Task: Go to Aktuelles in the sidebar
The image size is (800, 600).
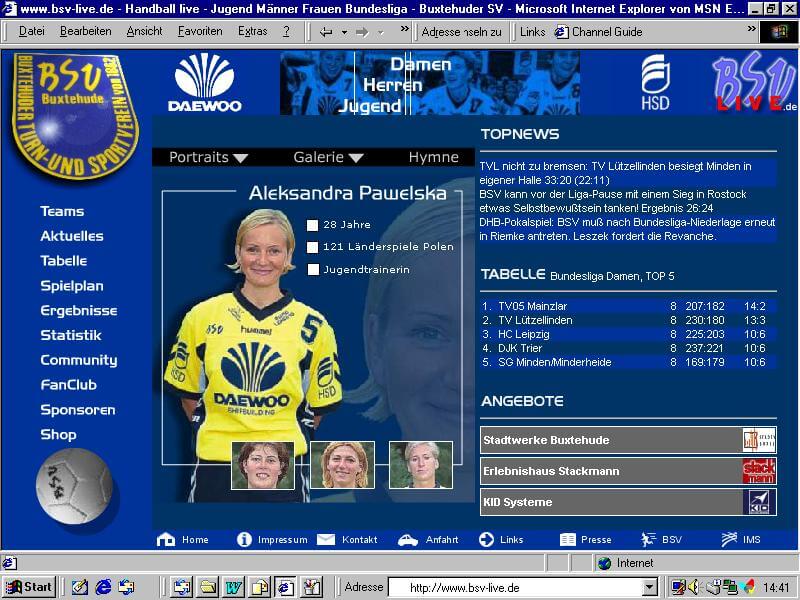Action: point(72,236)
